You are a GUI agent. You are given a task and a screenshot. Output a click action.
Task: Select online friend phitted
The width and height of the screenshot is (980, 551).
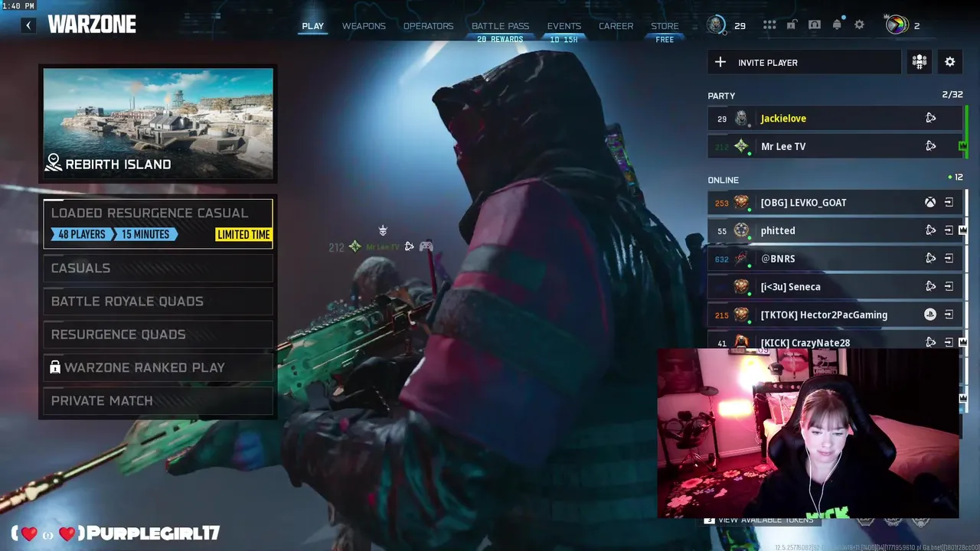coord(835,230)
